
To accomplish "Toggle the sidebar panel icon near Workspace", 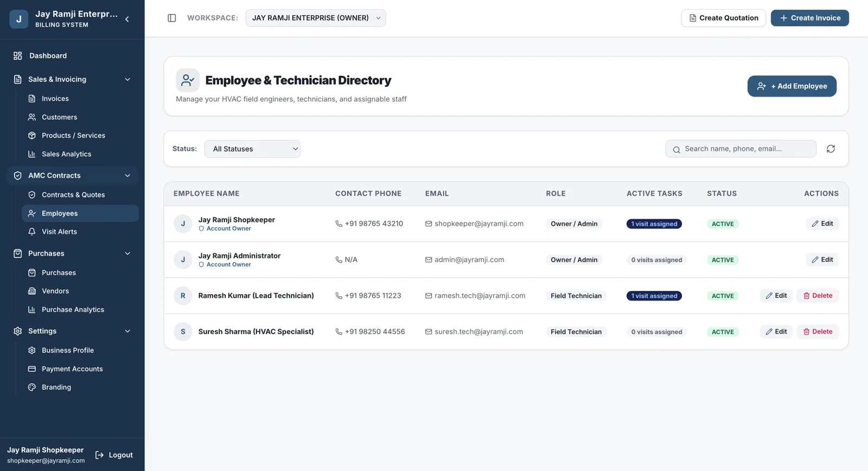I will [x=172, y=18].
